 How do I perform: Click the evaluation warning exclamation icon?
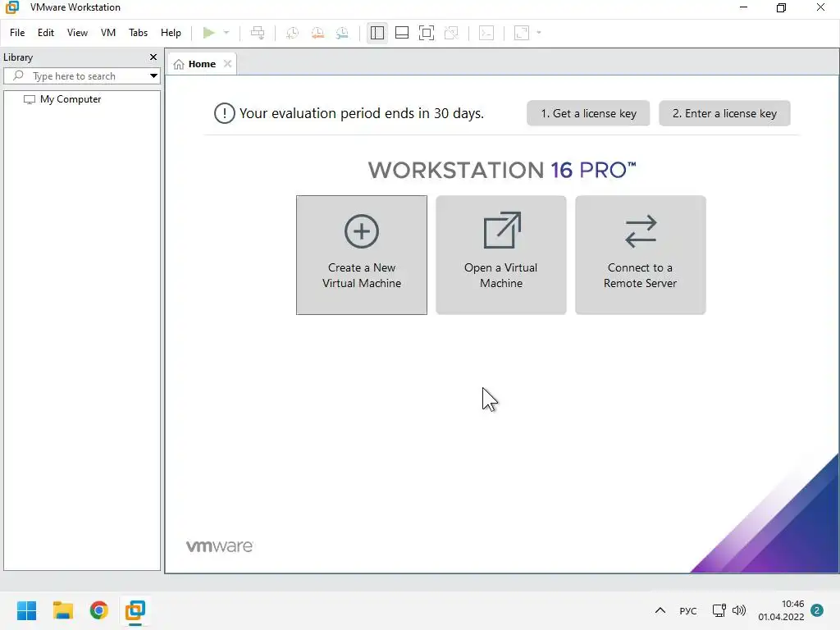pos(225,113)
